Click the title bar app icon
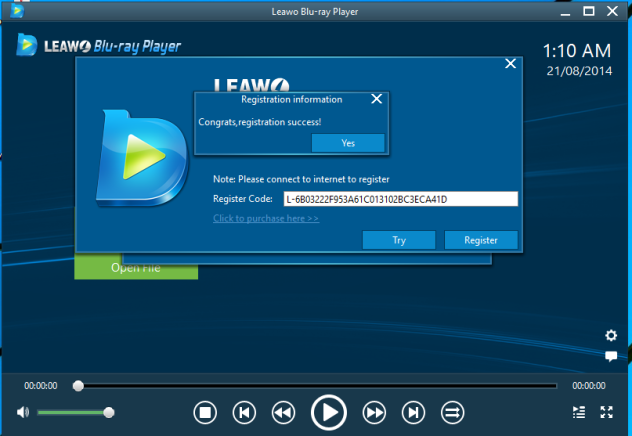The height and width of the screenshot is (436, 632). pyautogui.click(x=17, y=11)
